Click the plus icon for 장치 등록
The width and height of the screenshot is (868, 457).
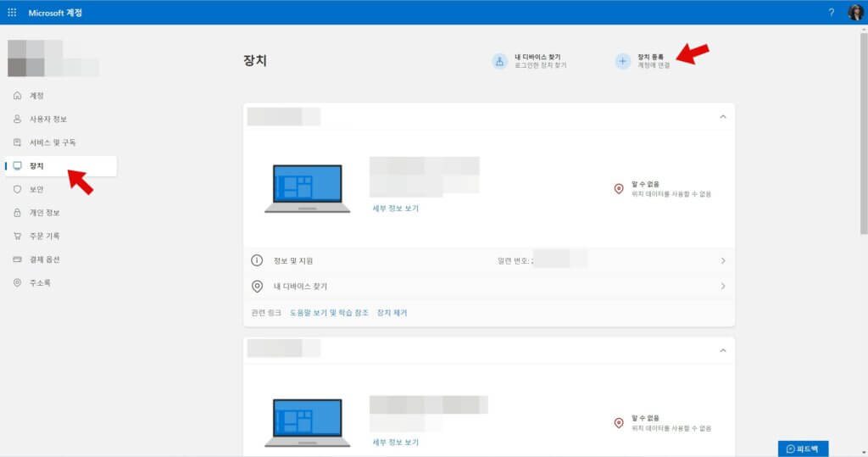coord(623,61)
